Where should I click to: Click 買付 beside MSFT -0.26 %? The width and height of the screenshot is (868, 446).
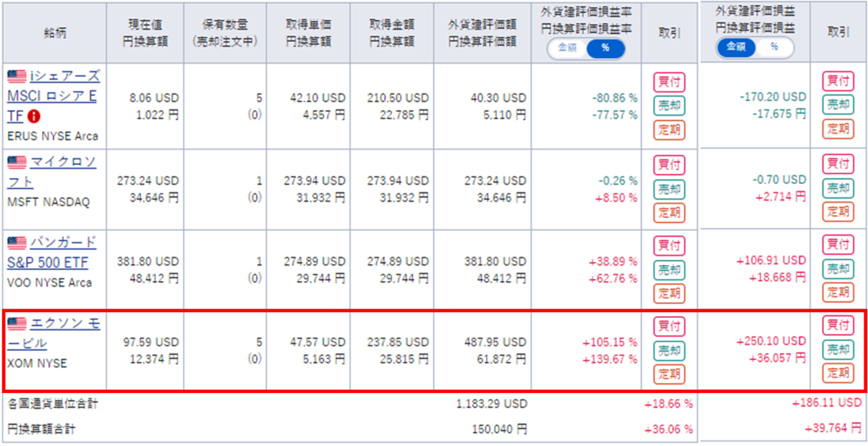[x=669, y=164]
